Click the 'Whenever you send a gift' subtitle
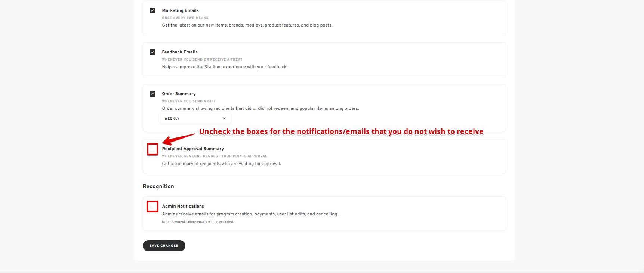 pos(189,101)
